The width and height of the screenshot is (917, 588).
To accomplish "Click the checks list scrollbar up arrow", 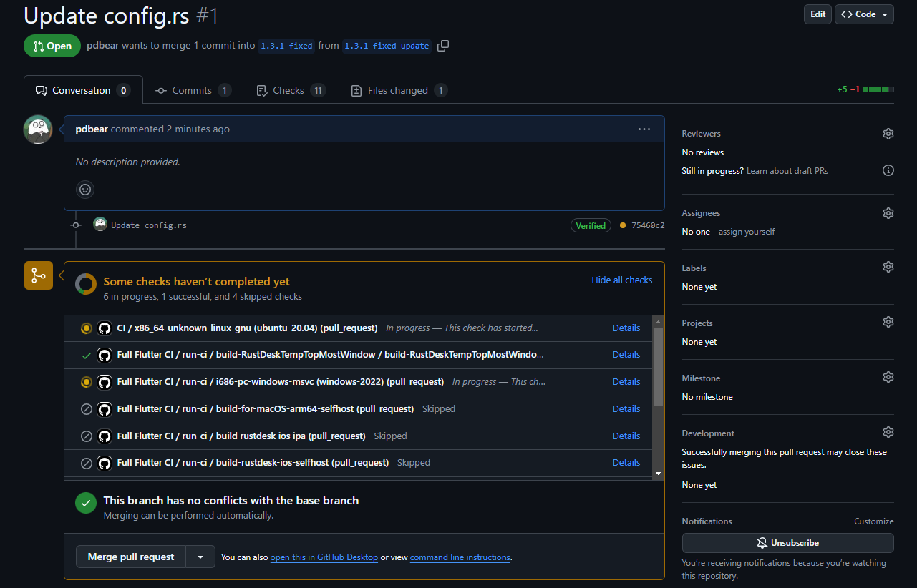I will pyautogui.click(x=658, y=322).
